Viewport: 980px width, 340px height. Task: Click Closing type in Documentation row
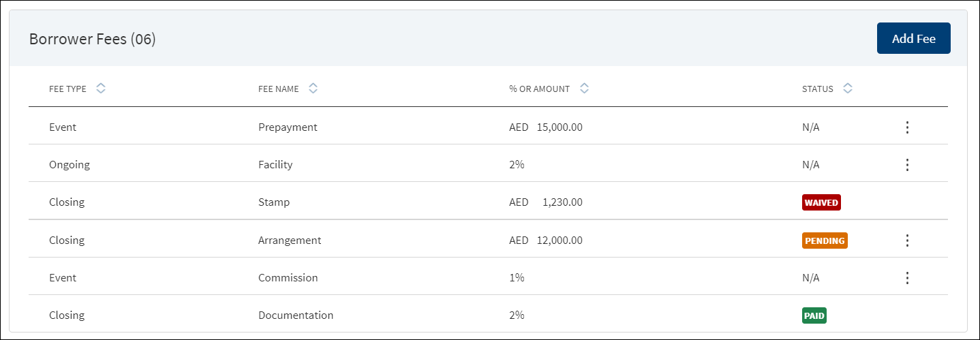67,315
